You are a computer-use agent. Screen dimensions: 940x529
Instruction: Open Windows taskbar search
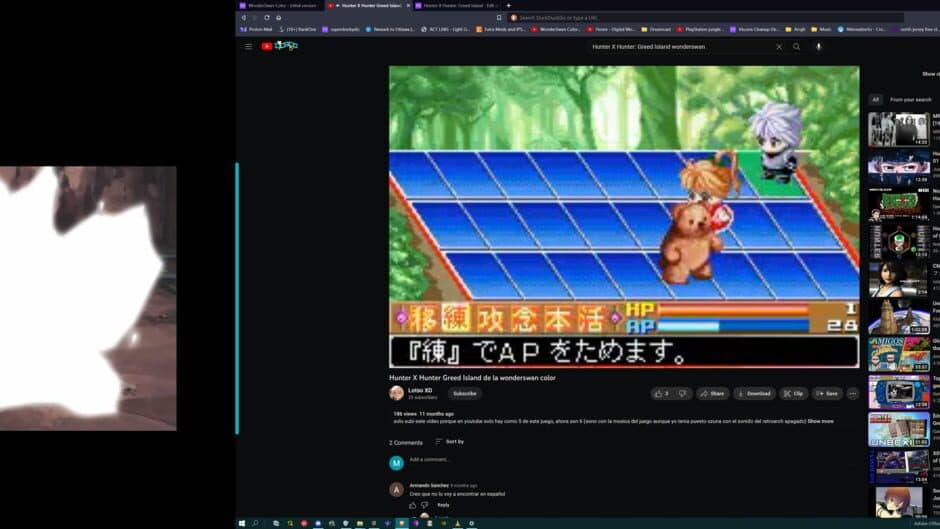(x=255, y=523)
